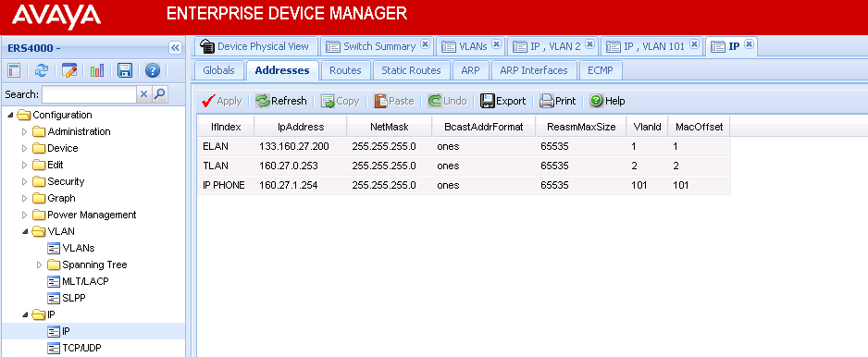
Task: Expand the Graph folder
Action: tap(24, 198)
